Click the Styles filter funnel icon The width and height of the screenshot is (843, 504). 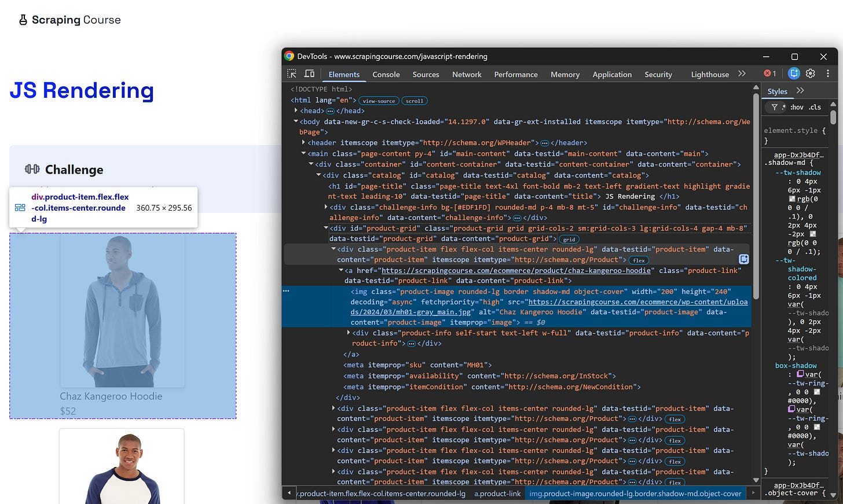[774, 107]
